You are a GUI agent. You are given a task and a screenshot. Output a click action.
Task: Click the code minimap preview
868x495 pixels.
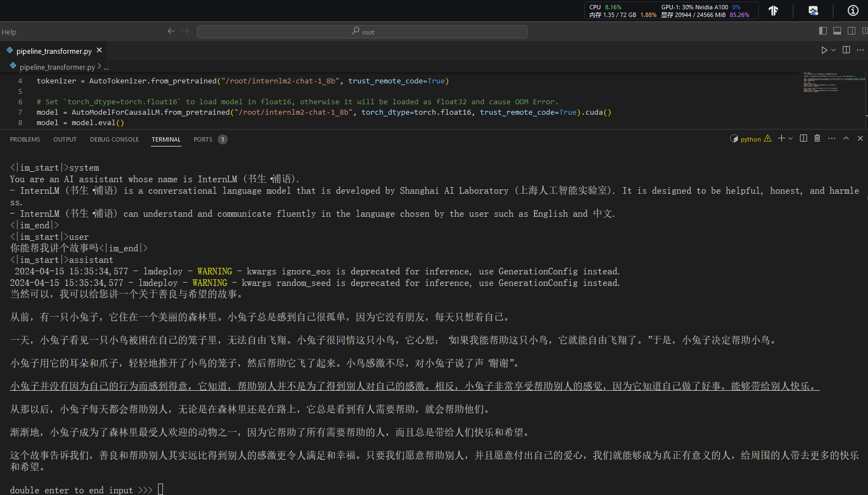click(x=833, y=82)
